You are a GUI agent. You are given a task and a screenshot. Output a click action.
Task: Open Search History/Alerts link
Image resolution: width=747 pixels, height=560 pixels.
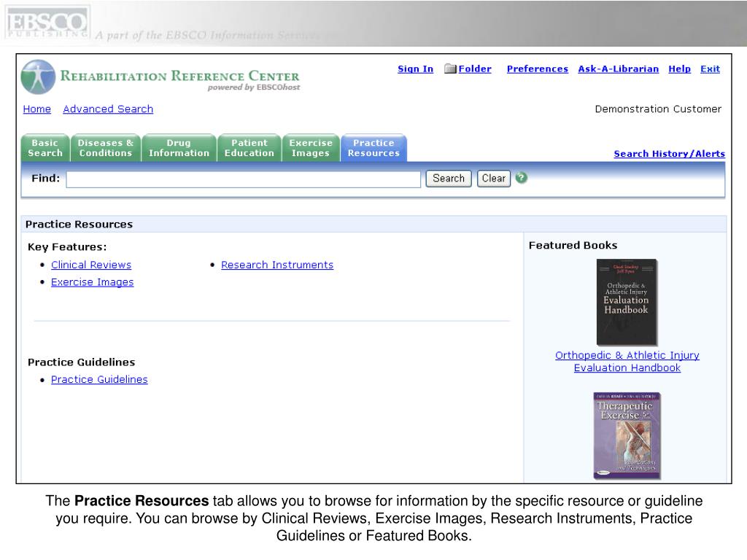[670, 154]
